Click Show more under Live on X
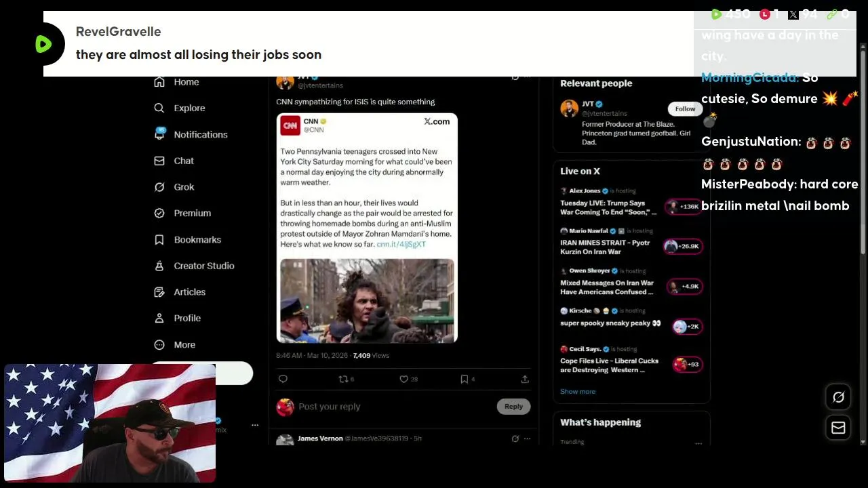The image size is (868, 488). (578, 391)
